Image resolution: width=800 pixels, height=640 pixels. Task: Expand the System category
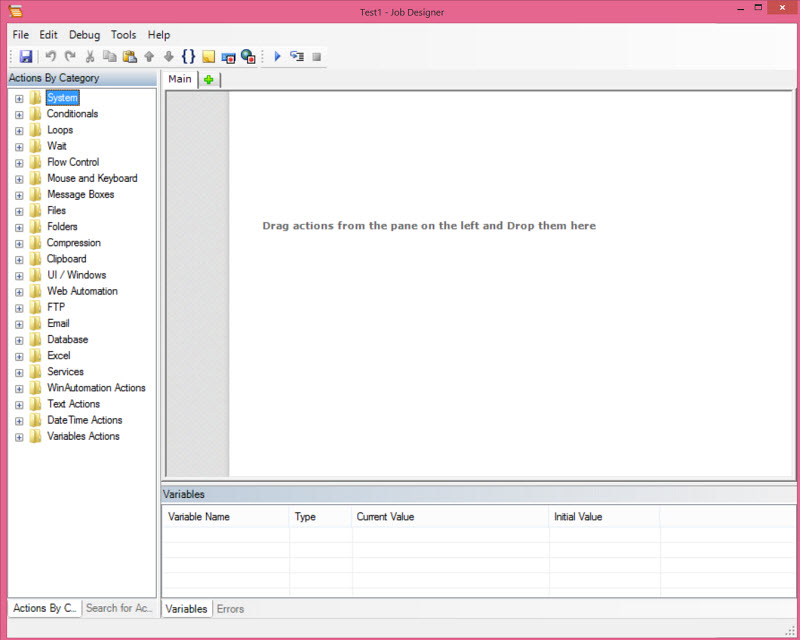(19, 99)
